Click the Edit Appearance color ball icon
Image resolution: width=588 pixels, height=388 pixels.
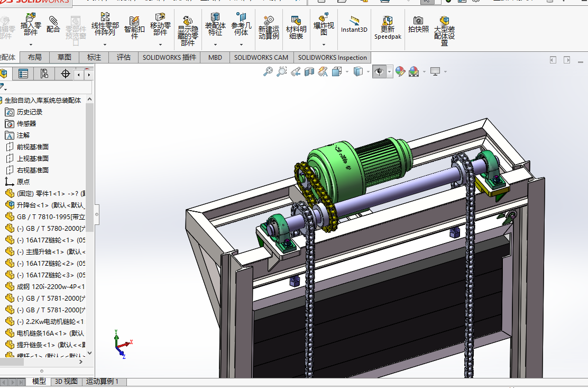pos(400,71)
